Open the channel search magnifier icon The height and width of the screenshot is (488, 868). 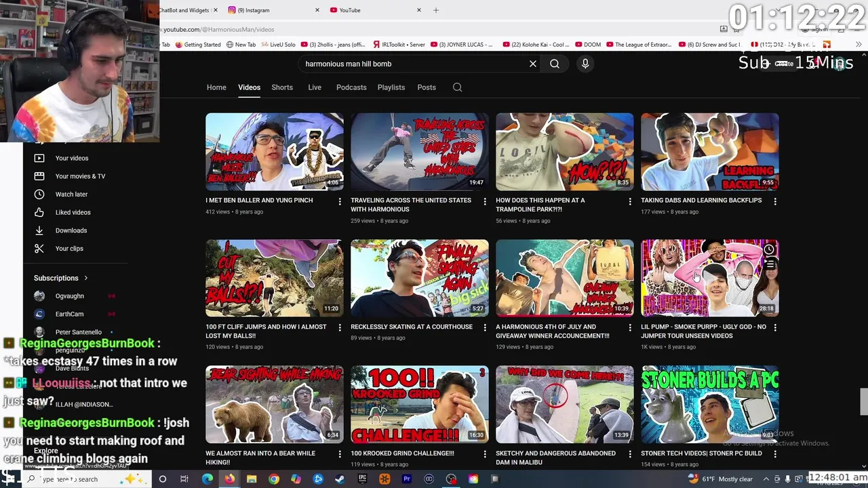pos(458,87)
